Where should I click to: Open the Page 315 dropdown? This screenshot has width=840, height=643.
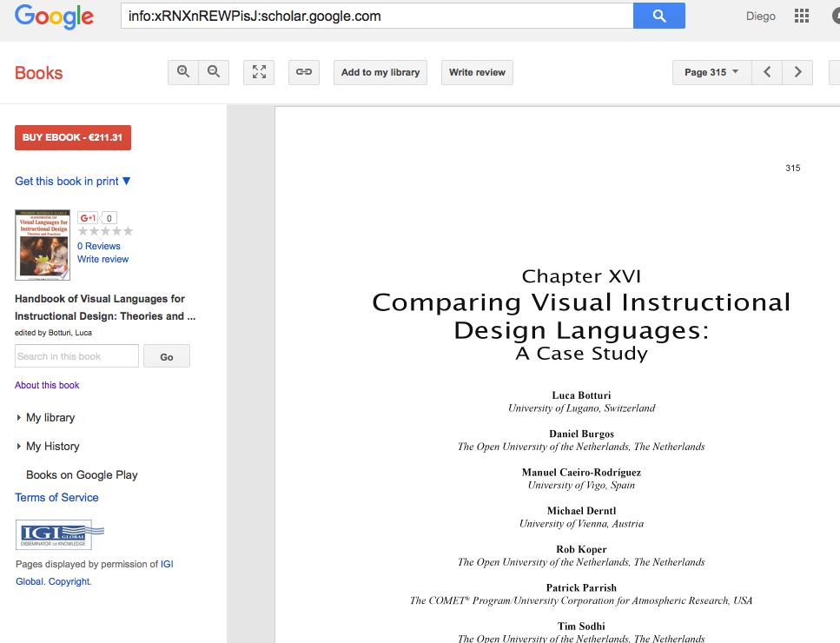click(711, 72)
